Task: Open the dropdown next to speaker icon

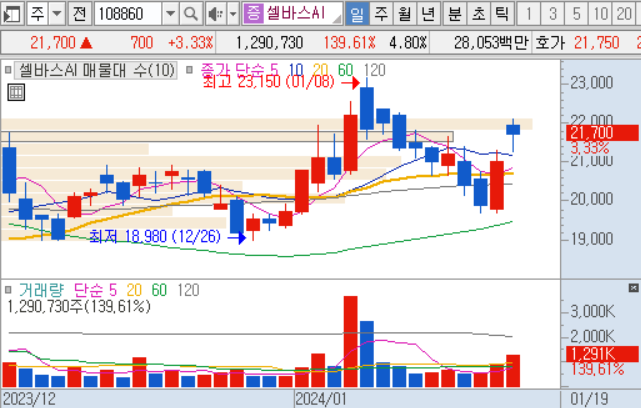Action: pos(233,14)
